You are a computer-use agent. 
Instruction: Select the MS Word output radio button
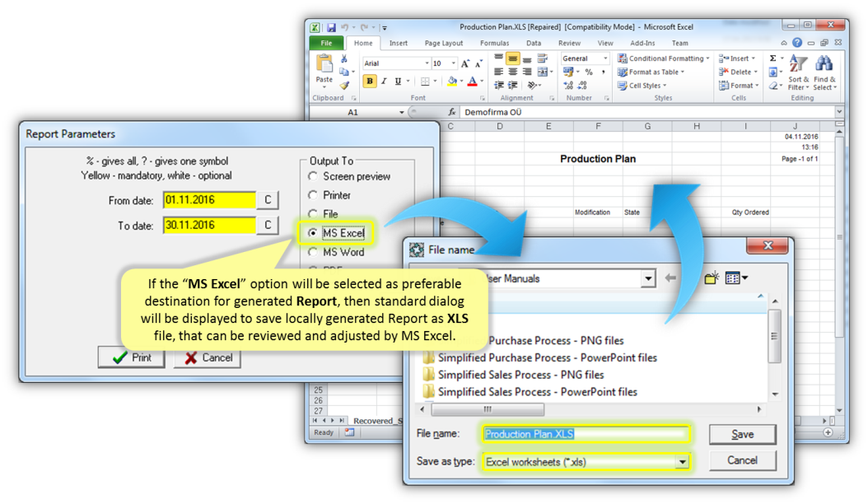coord(313,252)
